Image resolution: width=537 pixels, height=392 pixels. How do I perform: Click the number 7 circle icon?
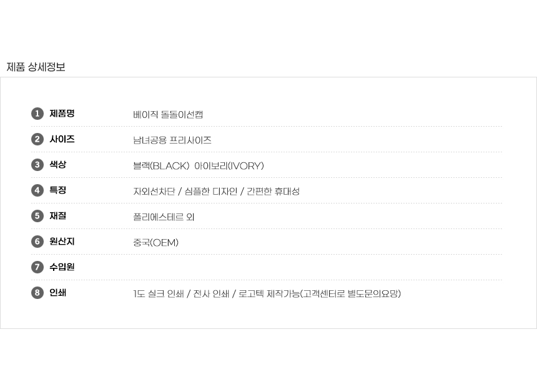coord(37,267)
